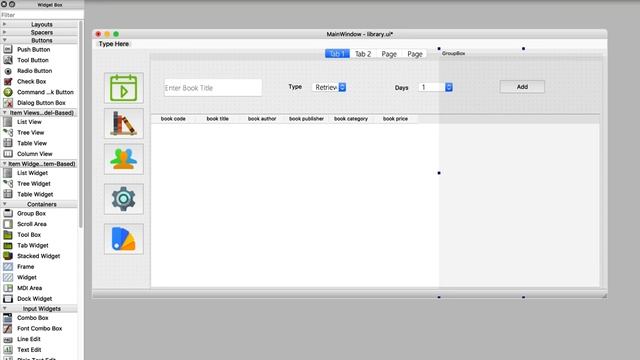Switch to Tab 2
640x360 pixels.
pos(363,53)
